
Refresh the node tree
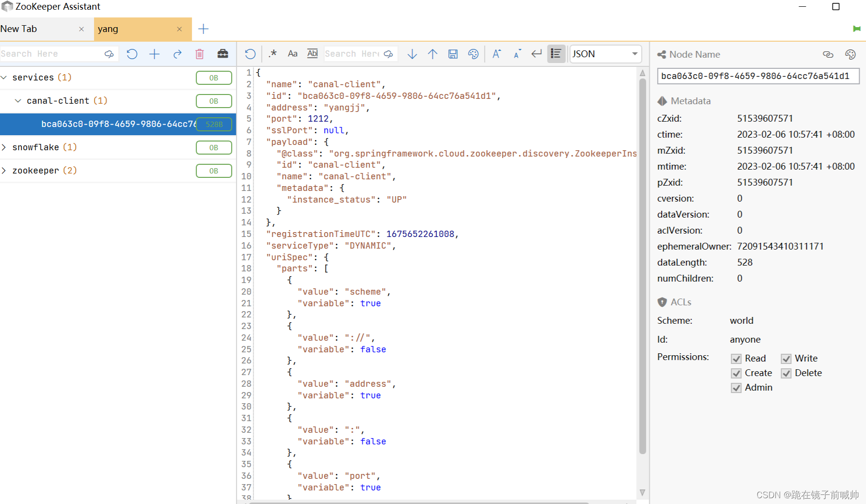click(x=132, y=54)
